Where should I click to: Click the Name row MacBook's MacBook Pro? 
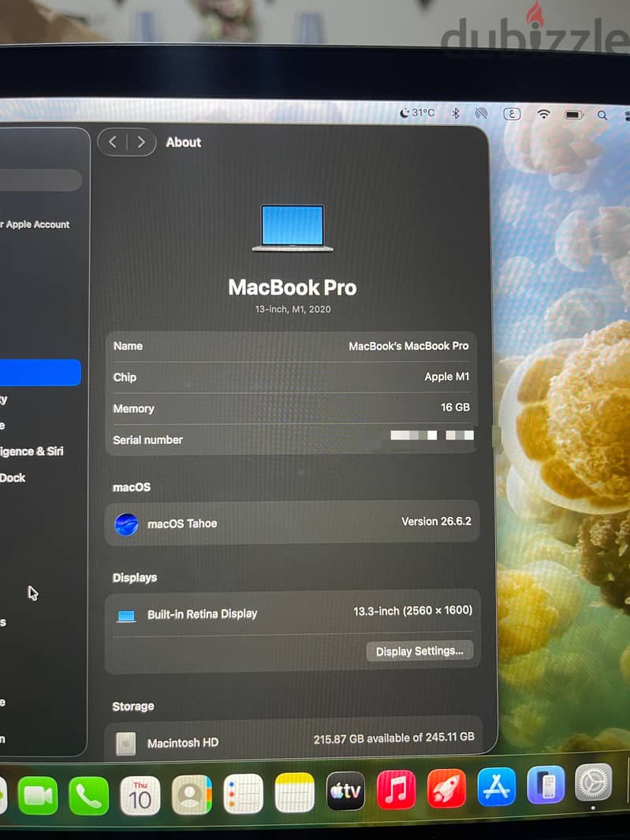pos(292,346)
